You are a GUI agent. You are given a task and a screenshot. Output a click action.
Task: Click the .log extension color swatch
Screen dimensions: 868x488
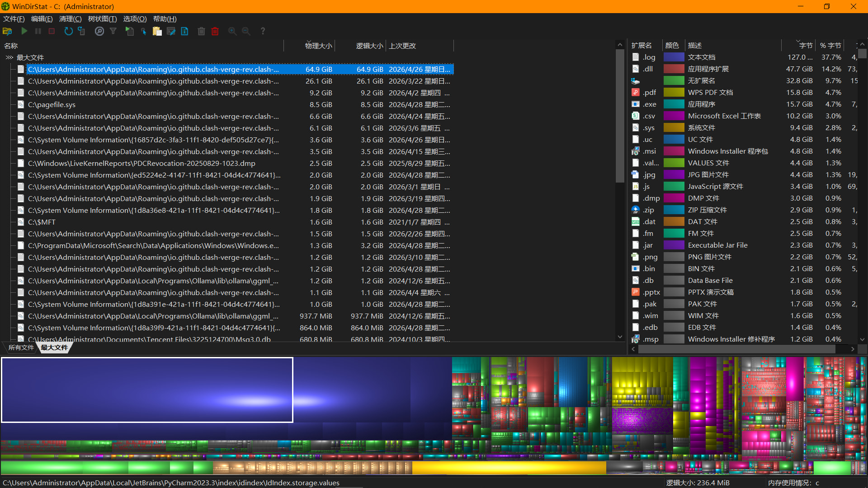pos(674,57)
